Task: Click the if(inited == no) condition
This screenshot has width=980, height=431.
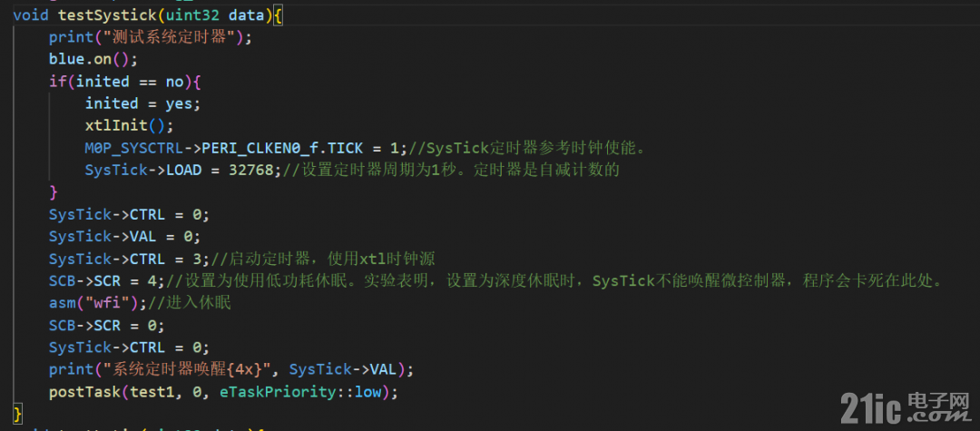Action: coord(124,81)
